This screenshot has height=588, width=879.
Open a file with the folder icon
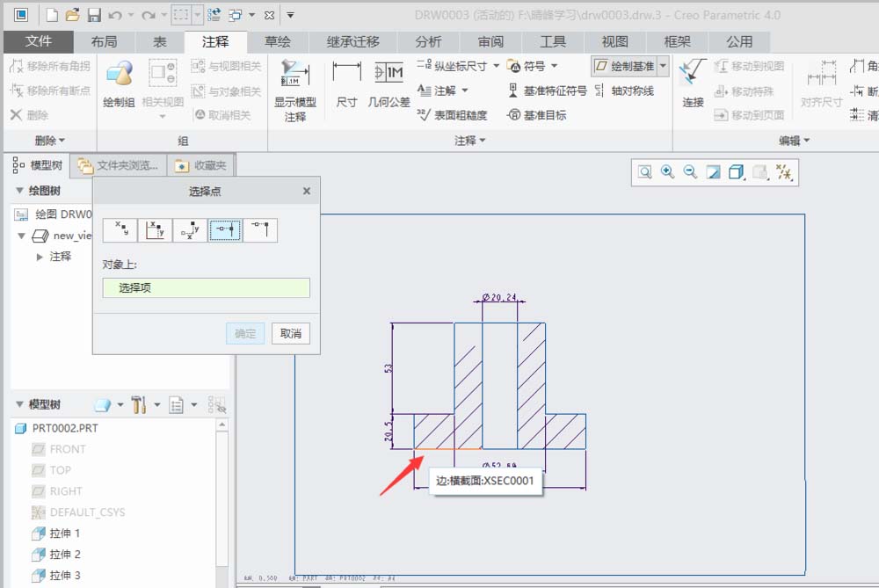(x=73, y=15)
